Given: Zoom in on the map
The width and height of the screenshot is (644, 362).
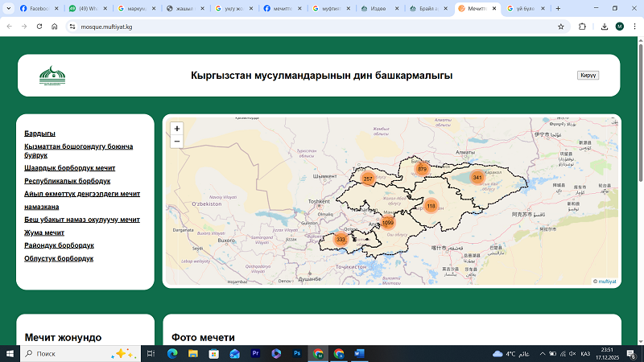Looking at the screenshot, I should pos(177,129).
